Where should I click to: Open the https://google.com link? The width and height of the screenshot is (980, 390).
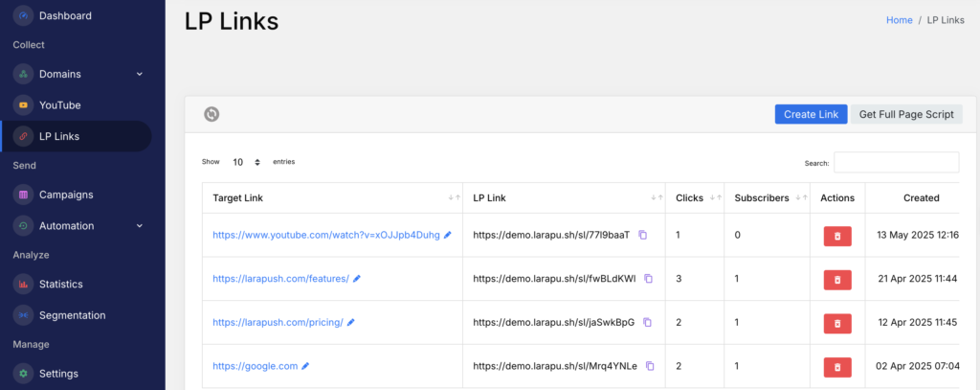pos(255,366)
